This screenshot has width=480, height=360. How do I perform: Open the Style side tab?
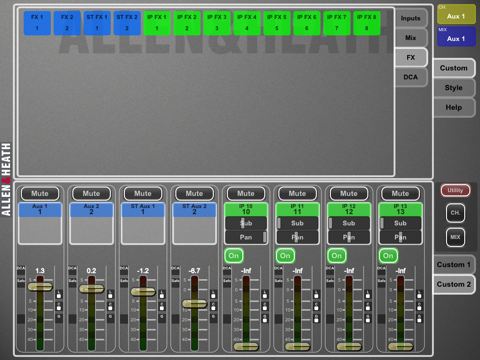pos(454,88)
